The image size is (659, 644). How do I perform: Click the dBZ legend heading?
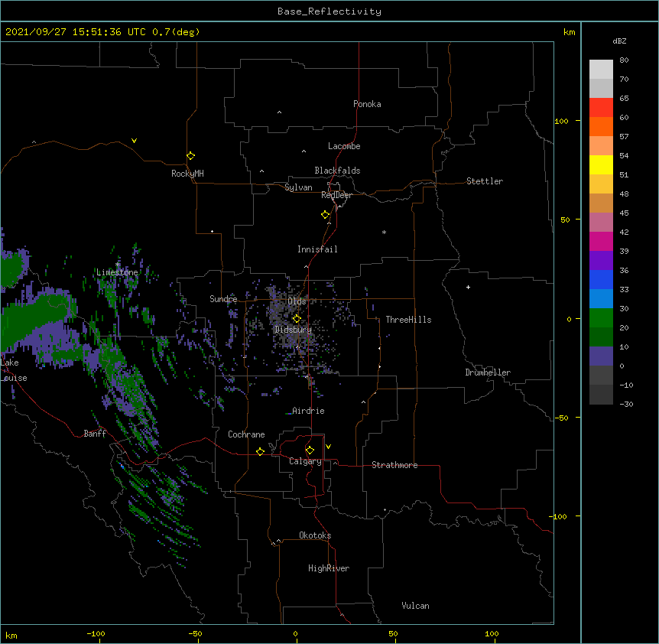[619, 41]
